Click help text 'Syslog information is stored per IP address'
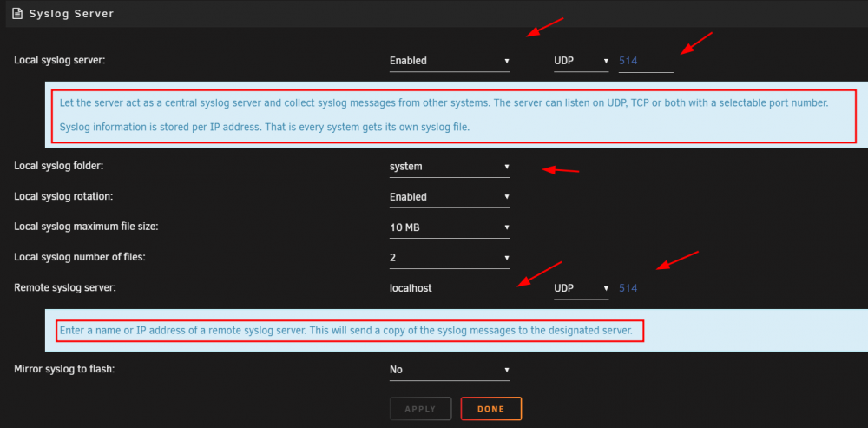The height and width of the screenshot is (428, 868). 265,128
